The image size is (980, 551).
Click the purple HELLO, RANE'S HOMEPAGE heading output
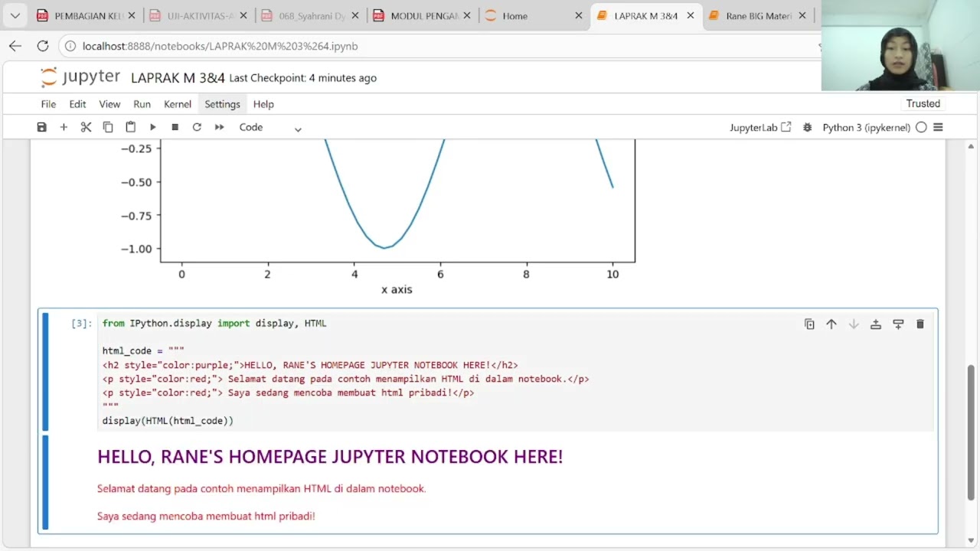330,457
